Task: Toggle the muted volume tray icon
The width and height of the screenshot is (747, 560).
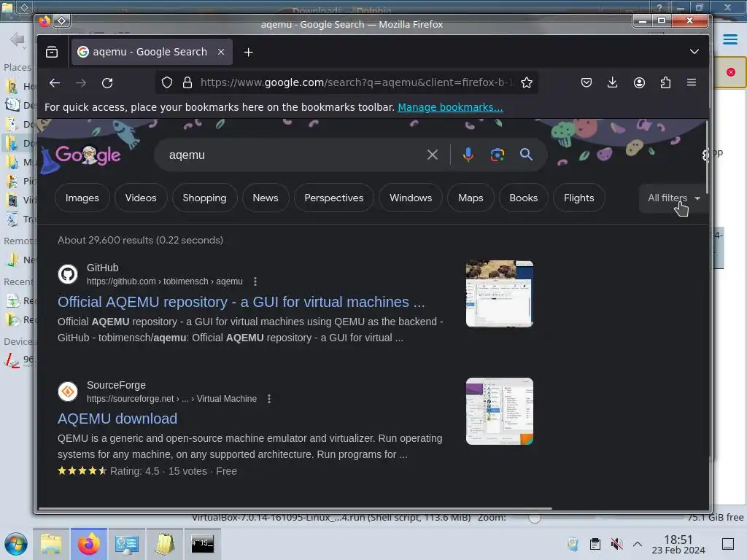Action: click(x=617, y=544)
